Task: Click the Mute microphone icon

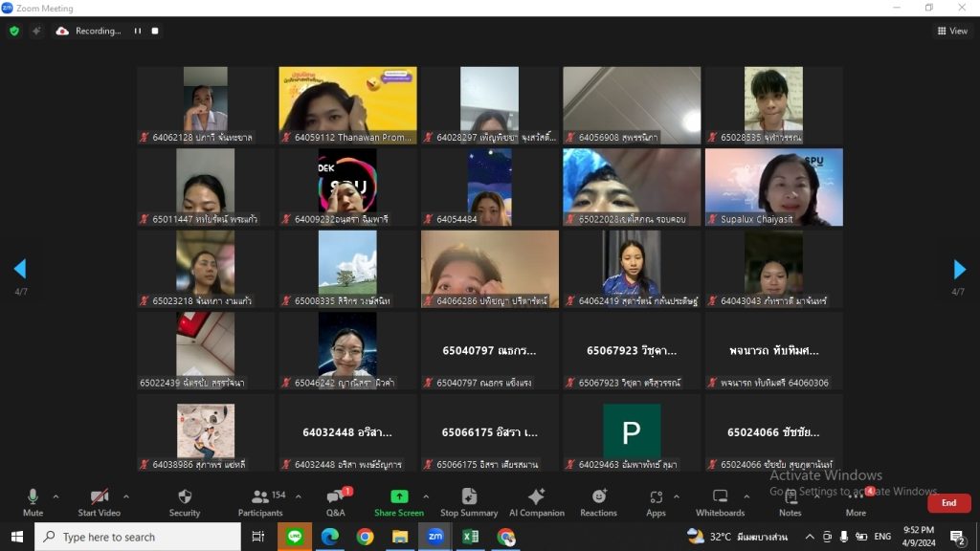Action: (x=33, y=496)
